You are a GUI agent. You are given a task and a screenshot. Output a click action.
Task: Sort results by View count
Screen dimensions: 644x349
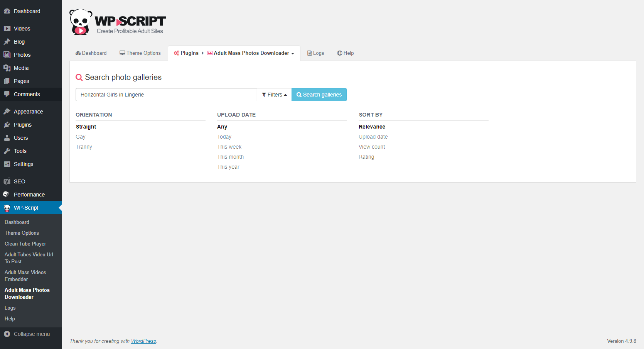[x=372, y=147]
